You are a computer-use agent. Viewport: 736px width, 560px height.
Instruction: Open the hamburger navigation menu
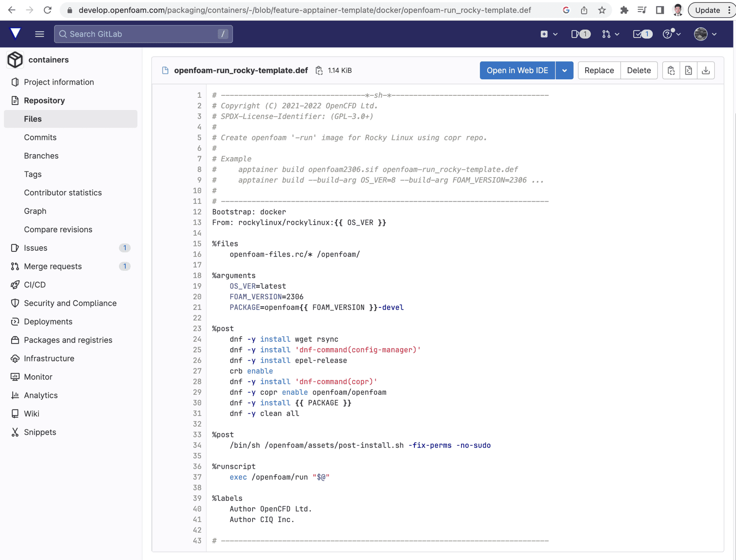[39, 34]
